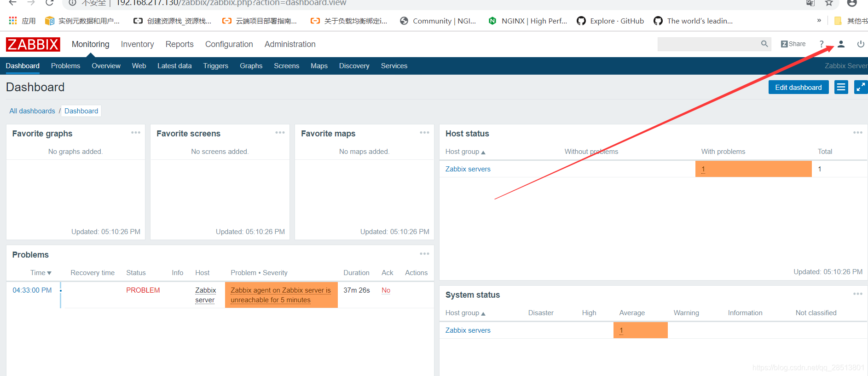Screen dimensions: 868x376
Task: Open the dashboard actions list menu
Action: pyautogui.click(x=841, y=87)
